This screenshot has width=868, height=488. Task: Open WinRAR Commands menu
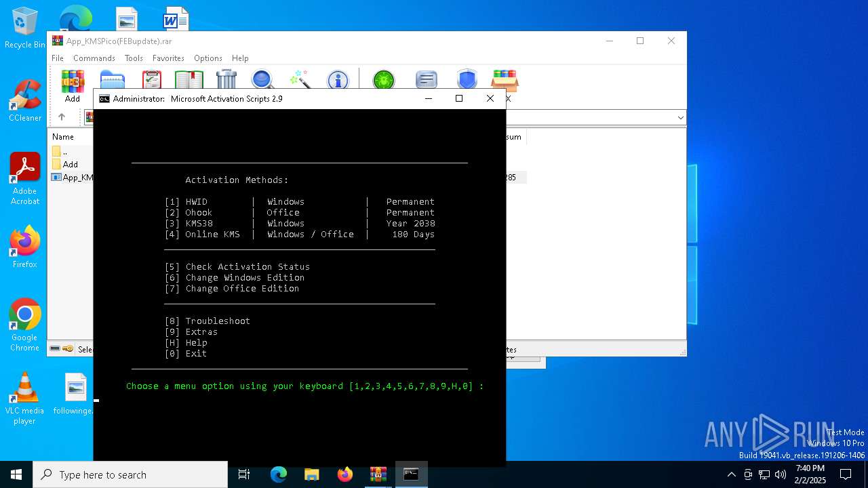pyautogui.click(x=94, y=58)
